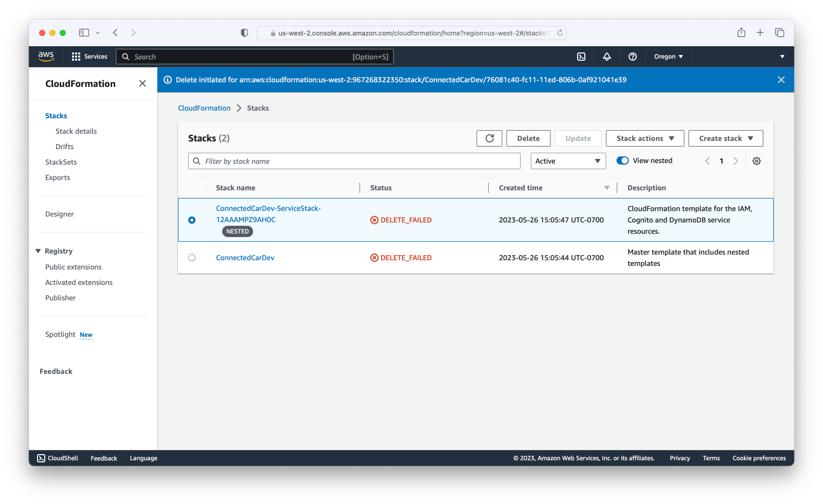
Task: Open CloudShell from the footer
Action: click(58, 458)
